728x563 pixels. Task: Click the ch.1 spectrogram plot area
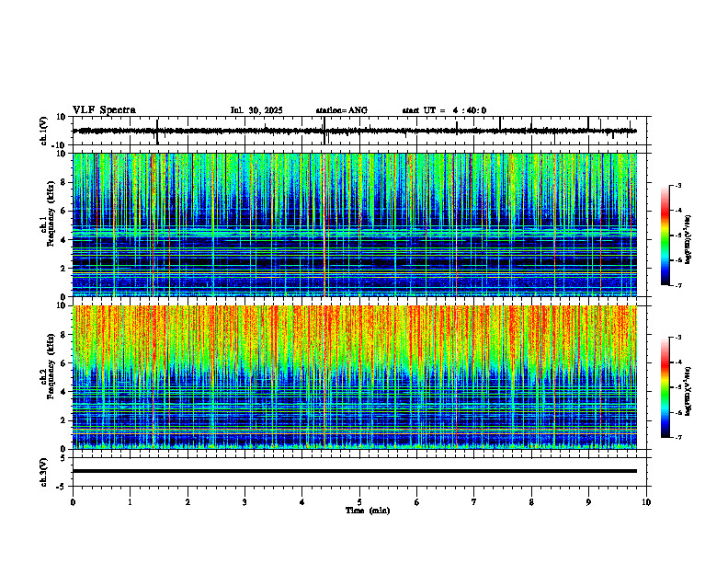(355, 224)
